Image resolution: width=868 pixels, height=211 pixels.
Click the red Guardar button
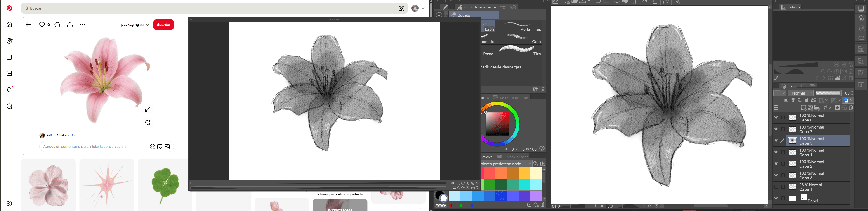[x=164, y=25]
